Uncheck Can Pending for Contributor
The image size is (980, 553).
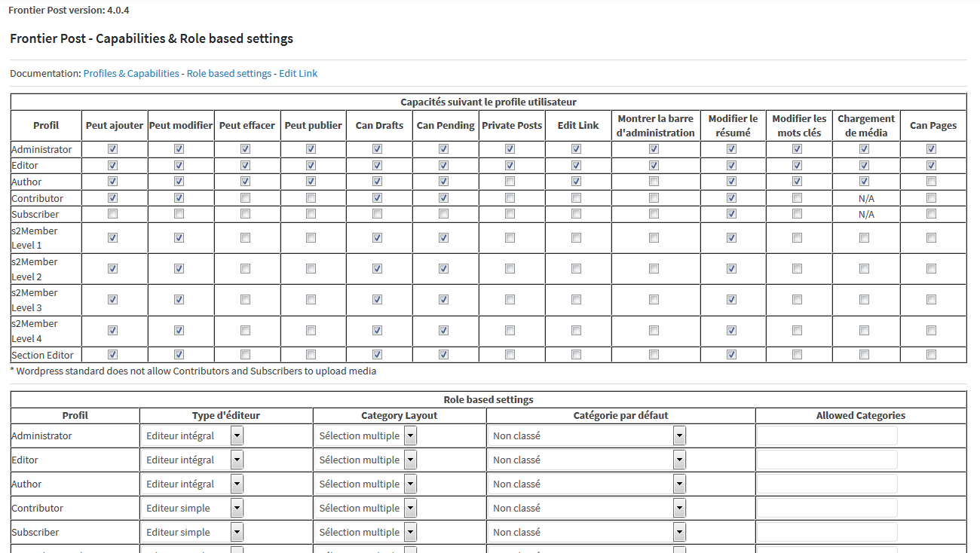444,198
